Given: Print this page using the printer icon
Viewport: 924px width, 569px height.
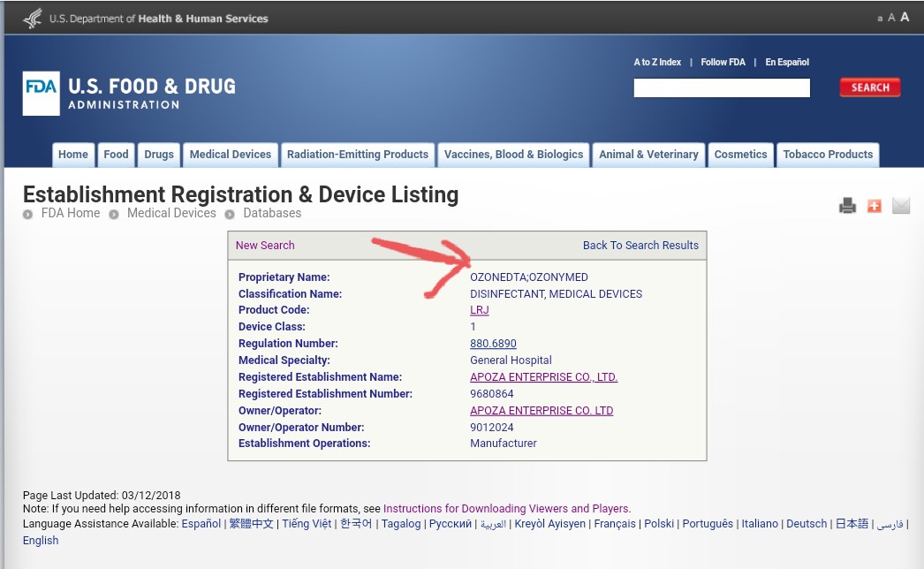Looking at the screenshot, I should (847, 206).
